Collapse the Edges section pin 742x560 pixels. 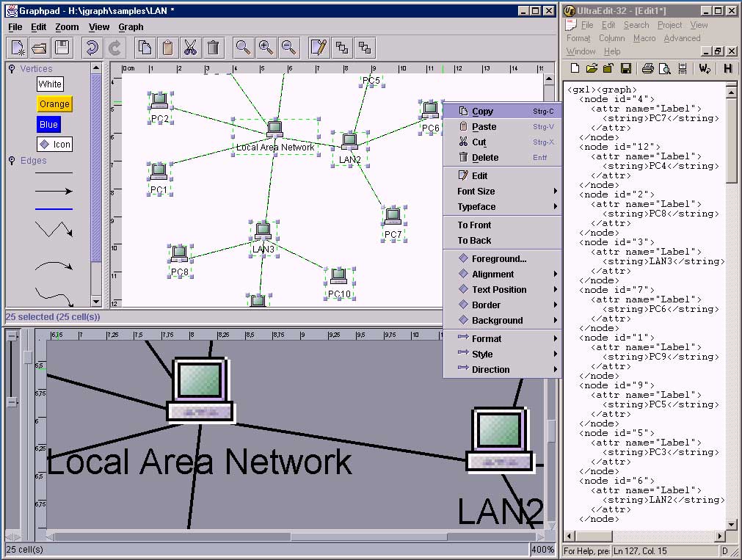click(x=12, y=161)
